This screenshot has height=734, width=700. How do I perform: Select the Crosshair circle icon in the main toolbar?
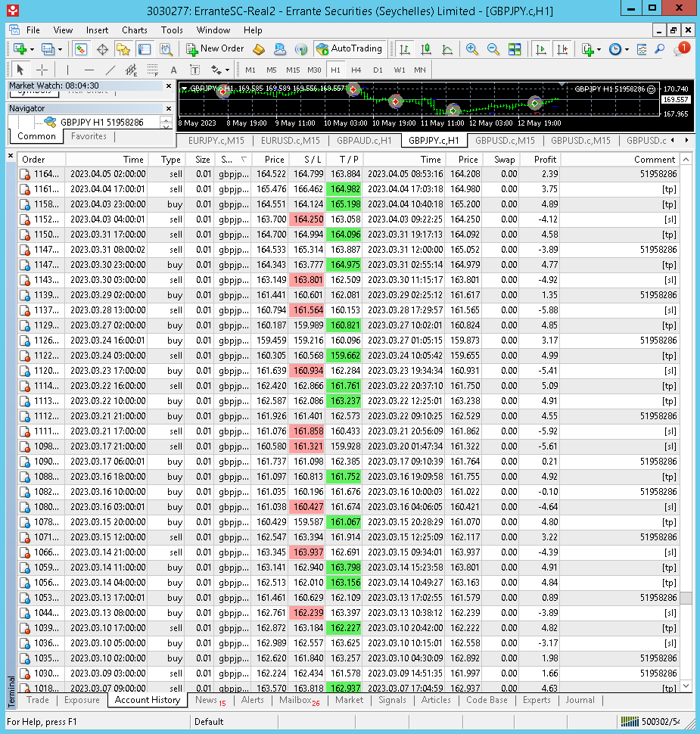point(102,48)
